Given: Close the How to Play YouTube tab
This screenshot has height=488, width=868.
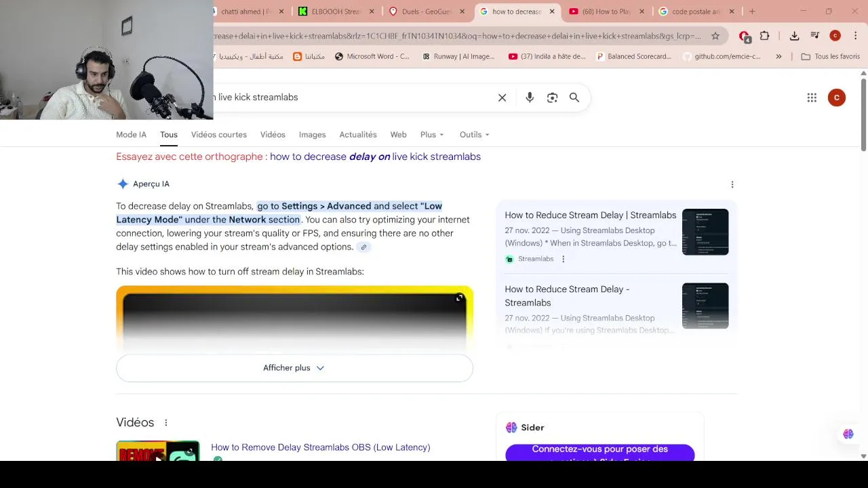Looking at the screenshot, I should click(x=642, y=12).
